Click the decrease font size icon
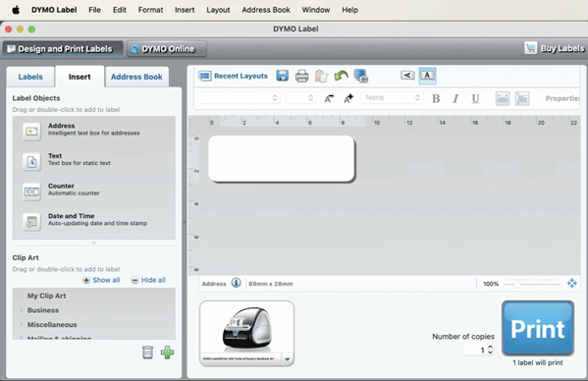588x381 pixels. [329, 98]
